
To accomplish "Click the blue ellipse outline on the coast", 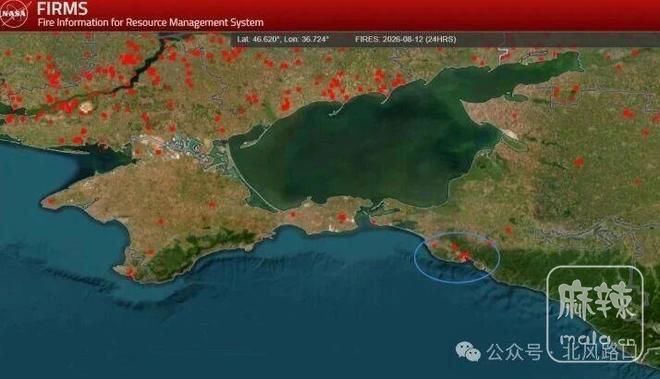I will (457, 257).
